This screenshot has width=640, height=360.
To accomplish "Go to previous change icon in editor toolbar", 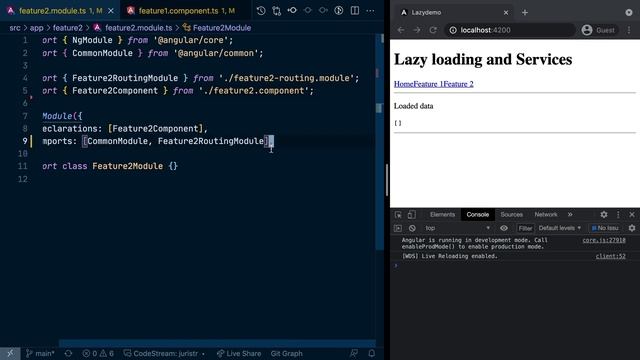I will click(x=292, y=11).
